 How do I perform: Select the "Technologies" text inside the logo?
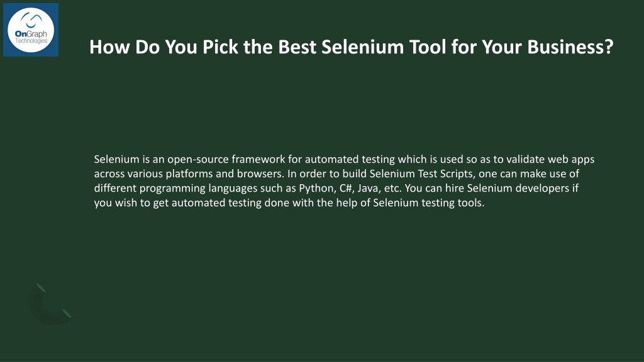[31, 41]
